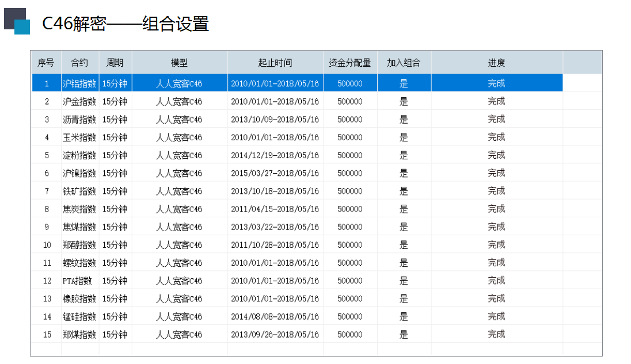The image size is (631, 364).
Task: Click date range 2013/10/09-2018/05/16 of 沥青指数
Action: coord(275,120)
